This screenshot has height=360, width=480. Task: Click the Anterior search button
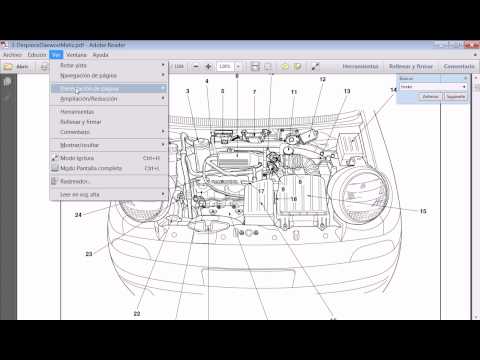(430, 97)
